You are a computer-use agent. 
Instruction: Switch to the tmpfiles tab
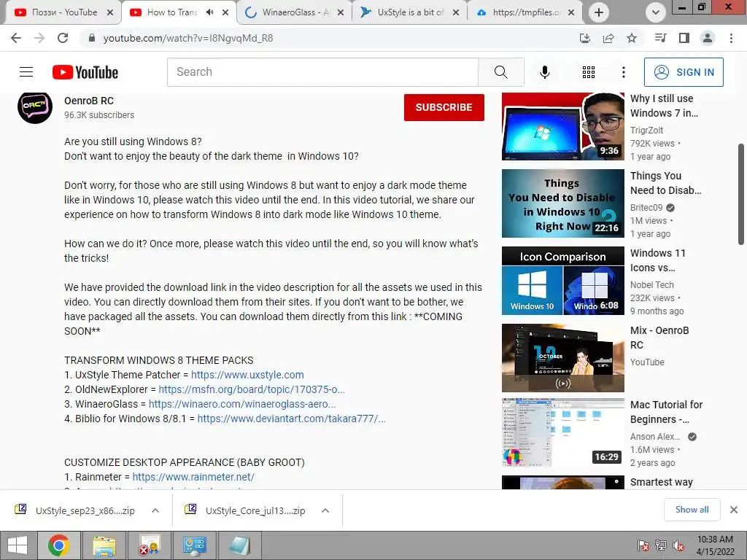click(525, 12)
